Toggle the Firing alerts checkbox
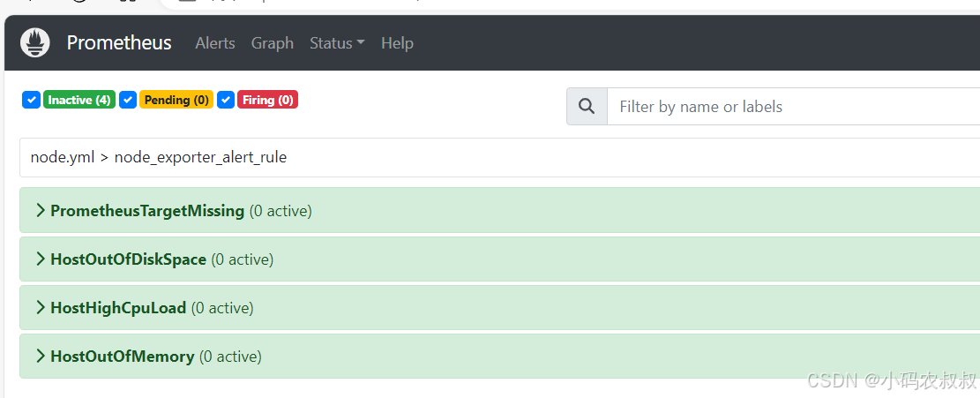 coord(226,100)
